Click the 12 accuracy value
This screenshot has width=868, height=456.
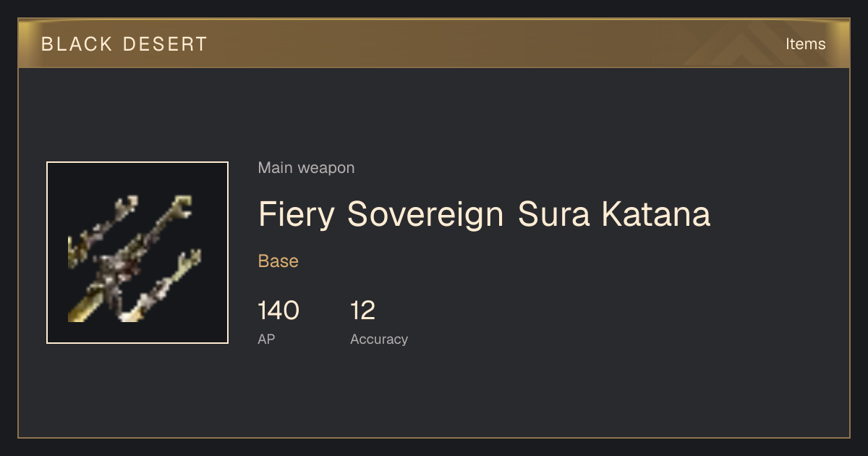tap(363, 311)
